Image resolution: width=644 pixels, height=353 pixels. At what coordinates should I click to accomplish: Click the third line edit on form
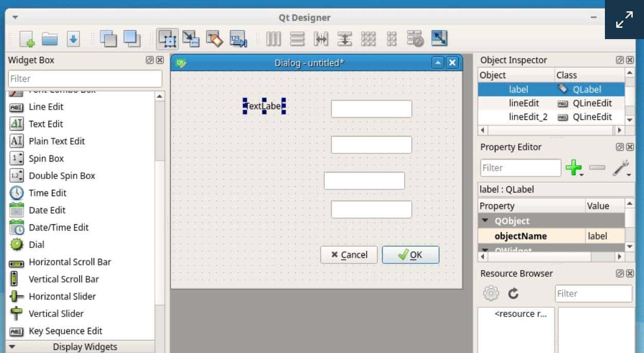(x=364, y=181)
